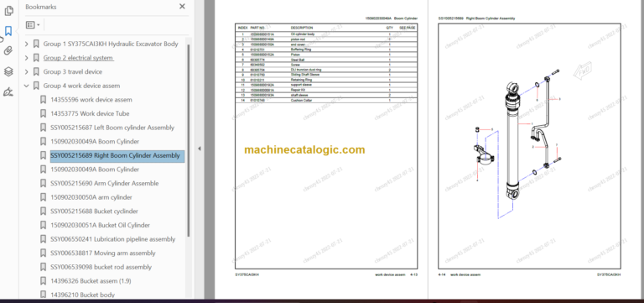
Task: Open SSY006538817 Moving arm assembly bookmark
Action: click(x=103, y=253)
